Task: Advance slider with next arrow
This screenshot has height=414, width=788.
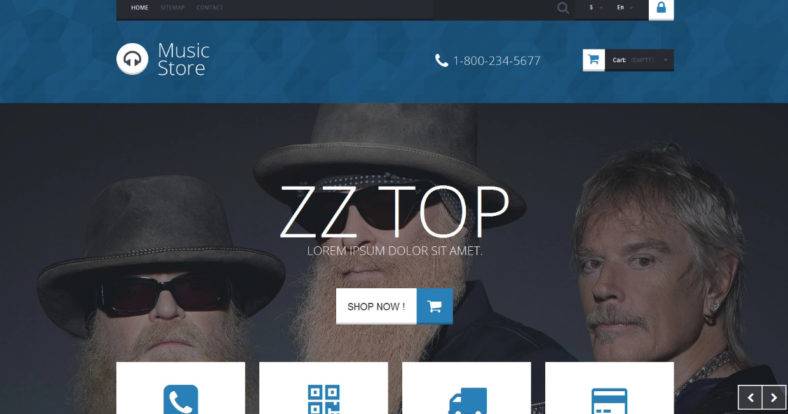Action: click(x=774, y=398)
